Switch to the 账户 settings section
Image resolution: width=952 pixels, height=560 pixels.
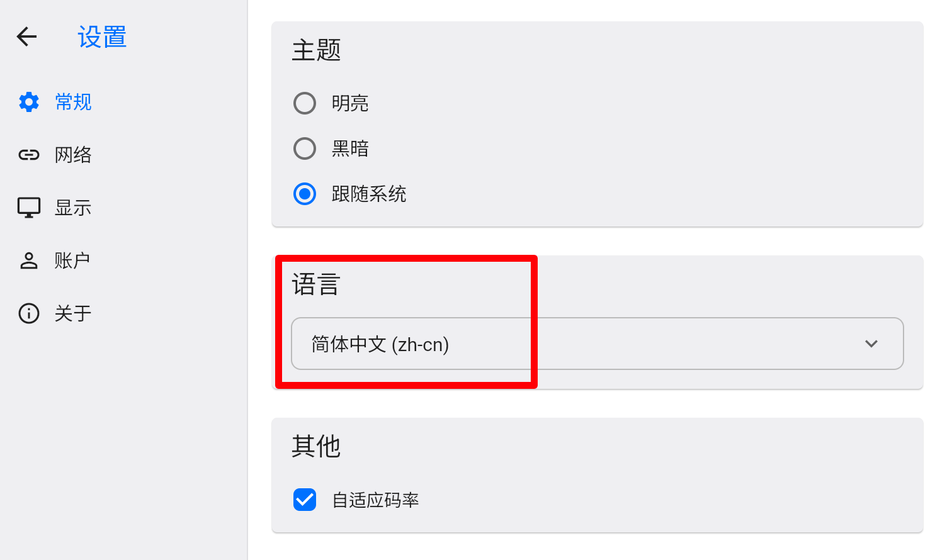tap(73, 260)
